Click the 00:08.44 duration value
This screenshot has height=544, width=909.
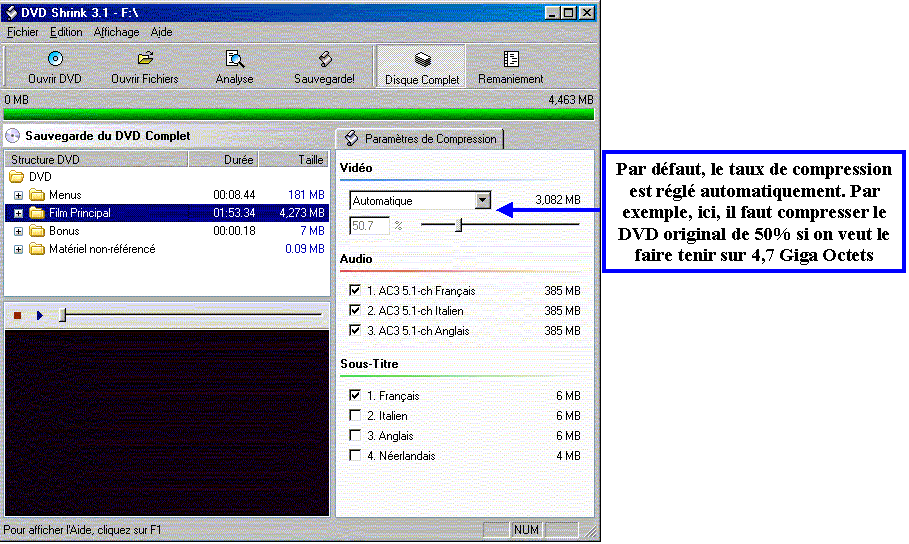pyautogui.click(x=234, y=195)
